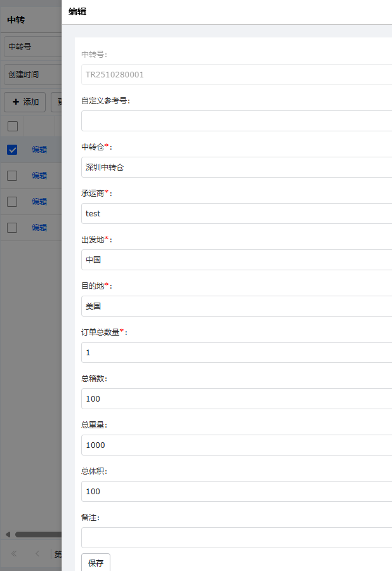Toggle the select-all header checkbox
This screenshot has height=571, width=392.
(x=12, y=126)
